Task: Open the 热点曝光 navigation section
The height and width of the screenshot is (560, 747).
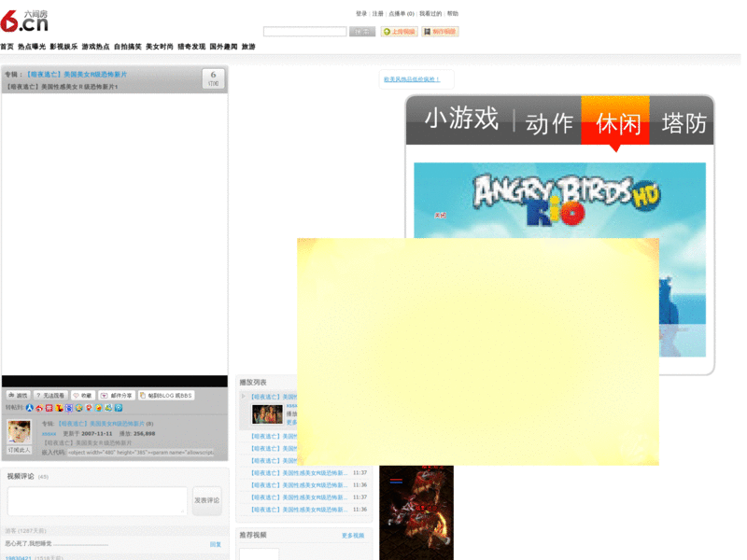Action: (32, 47)
